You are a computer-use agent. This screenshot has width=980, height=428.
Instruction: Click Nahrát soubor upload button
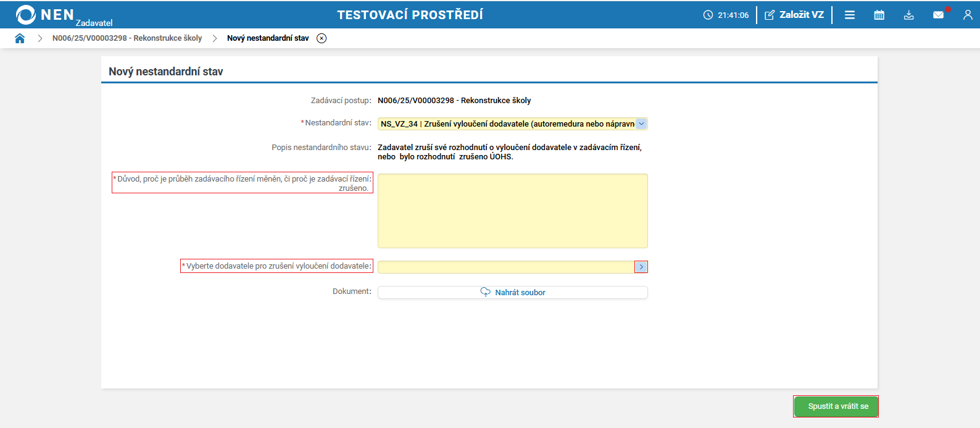click(513, 292)
